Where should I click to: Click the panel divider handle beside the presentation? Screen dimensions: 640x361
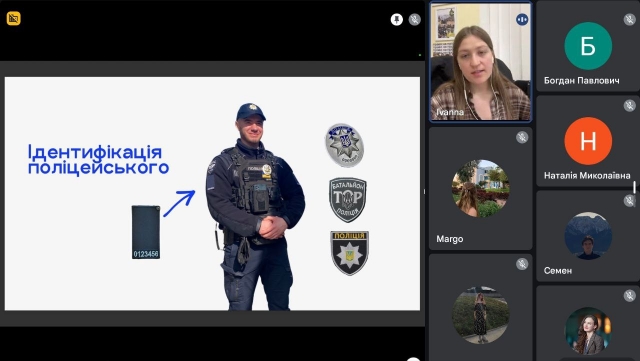coord(424,191)
